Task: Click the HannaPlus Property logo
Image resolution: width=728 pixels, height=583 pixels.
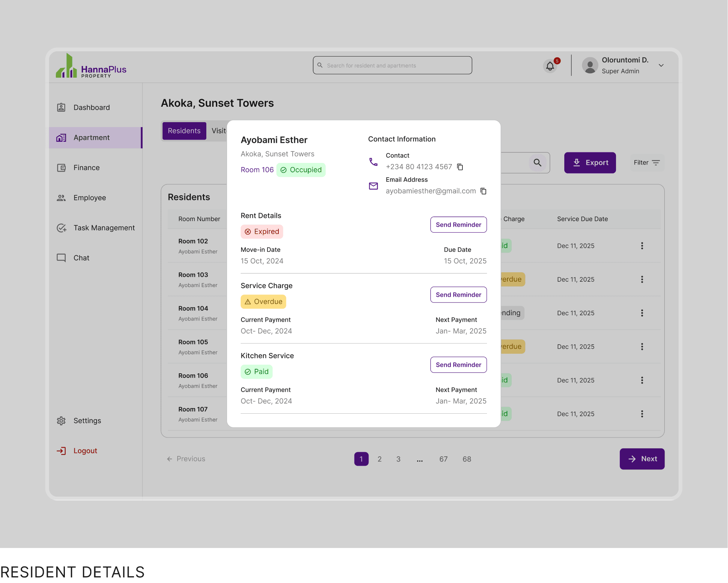Action: pos(91,67)
